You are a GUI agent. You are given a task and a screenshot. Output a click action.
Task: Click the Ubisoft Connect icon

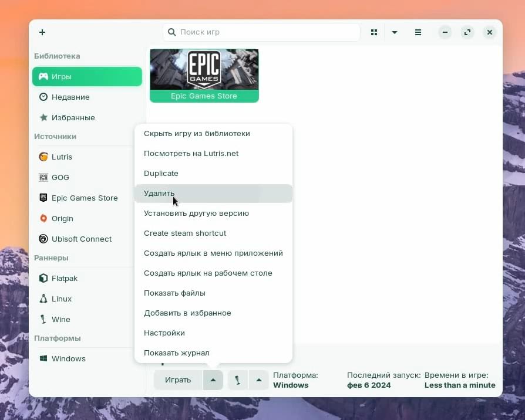point(43,239)
